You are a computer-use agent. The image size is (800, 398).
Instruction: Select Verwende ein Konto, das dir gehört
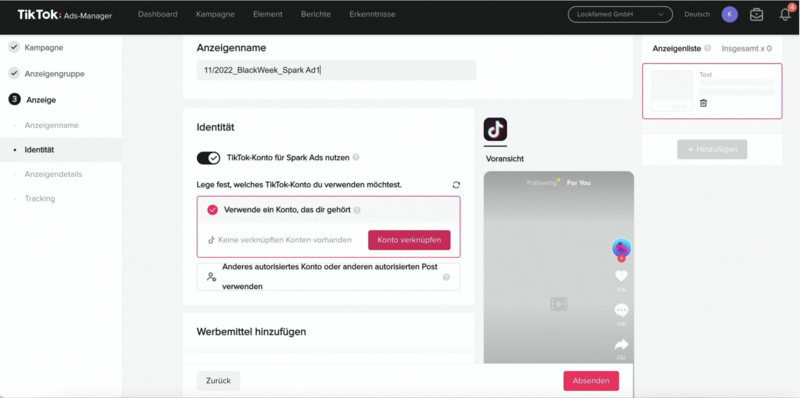[x=212, y=210]
